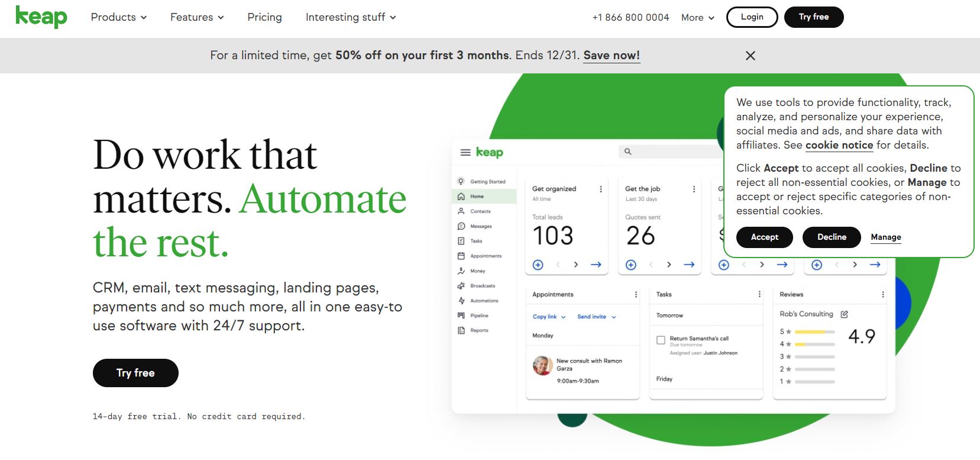Open the cookie notice link

pos(839,145)
